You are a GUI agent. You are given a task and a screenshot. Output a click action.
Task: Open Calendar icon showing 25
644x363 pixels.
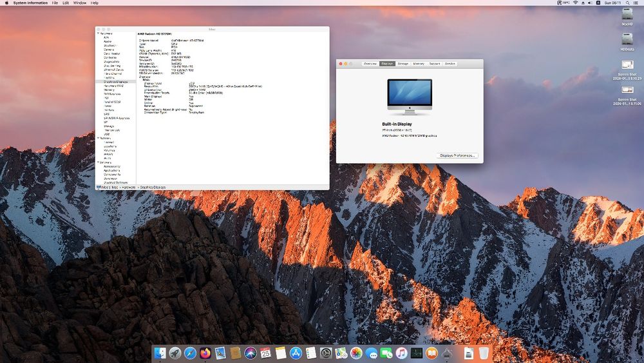[x=266, y=353]
